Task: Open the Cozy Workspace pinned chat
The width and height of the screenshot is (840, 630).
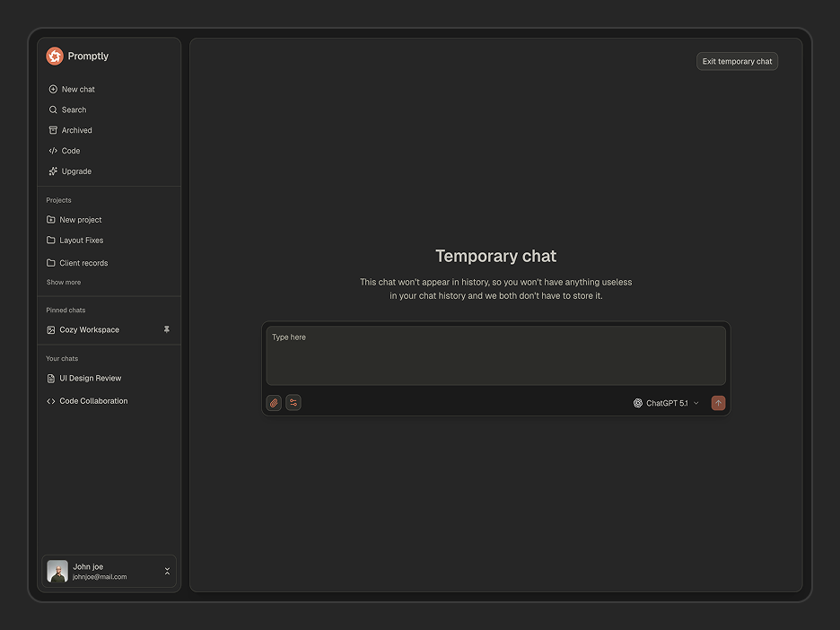Action: (x=90, y=330)
